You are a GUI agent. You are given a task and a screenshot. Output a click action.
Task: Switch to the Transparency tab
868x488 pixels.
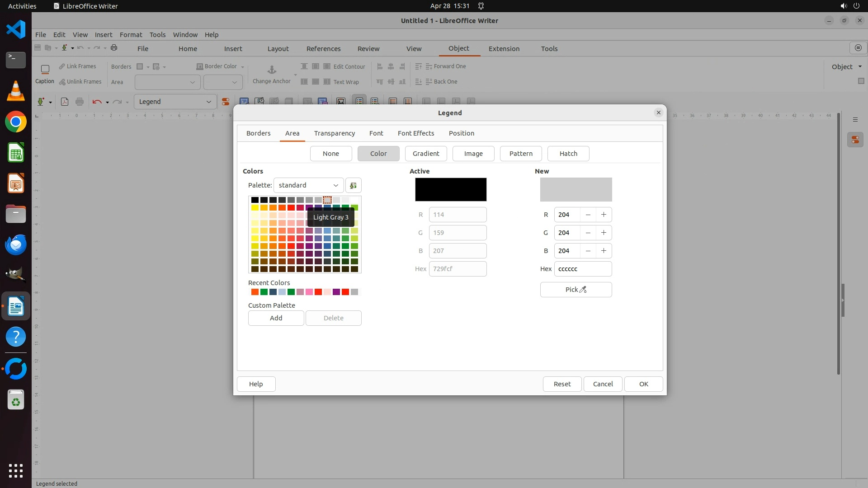[334, 133]
